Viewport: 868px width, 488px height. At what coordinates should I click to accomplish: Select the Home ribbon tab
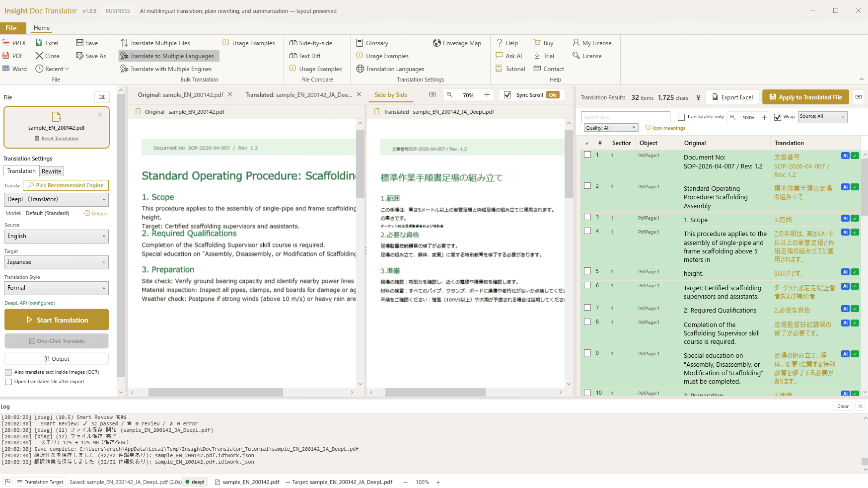pyautogui.click(x=42, y=28)
